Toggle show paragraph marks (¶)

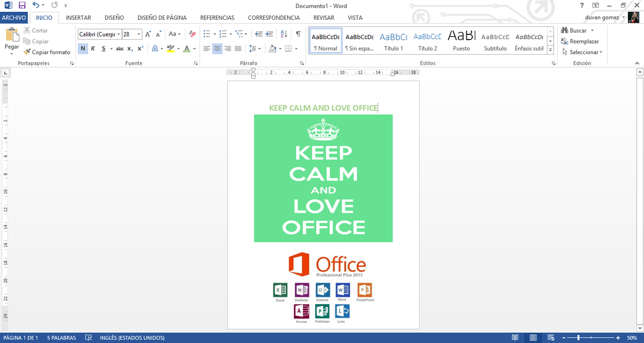pyautogui.click(x=298, y=34)
